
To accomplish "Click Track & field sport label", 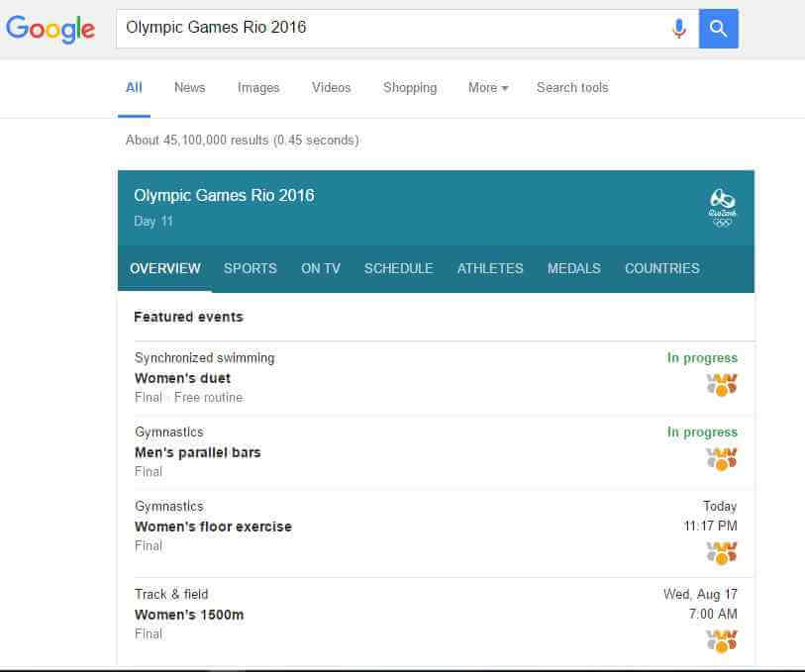I will (x=171, y=594).
